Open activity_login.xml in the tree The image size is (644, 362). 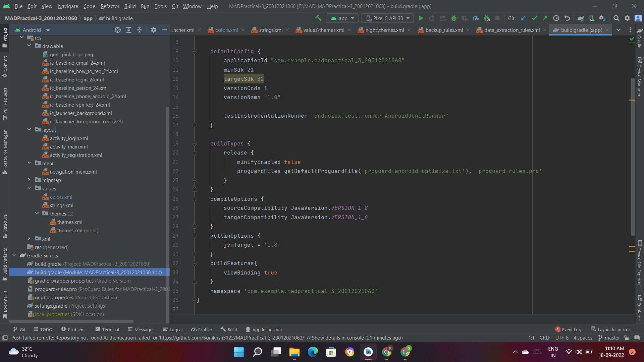69,138
